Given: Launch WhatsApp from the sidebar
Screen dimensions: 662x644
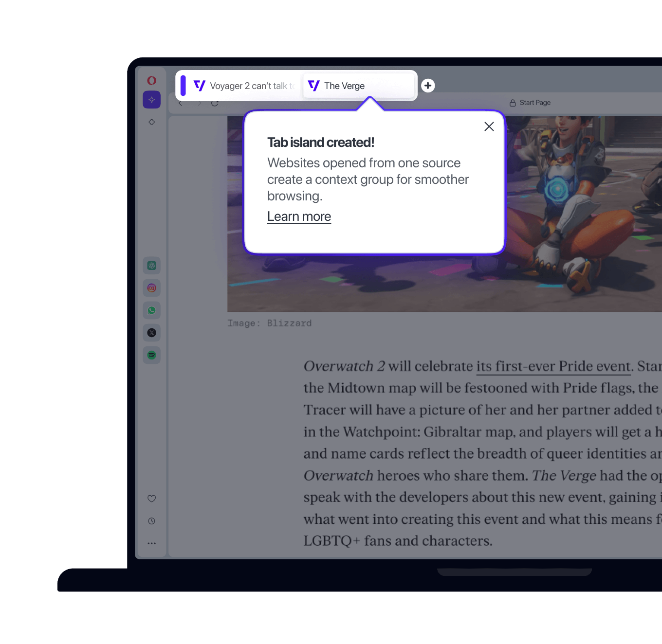Looking at the screenshot, I should (151, 310).
